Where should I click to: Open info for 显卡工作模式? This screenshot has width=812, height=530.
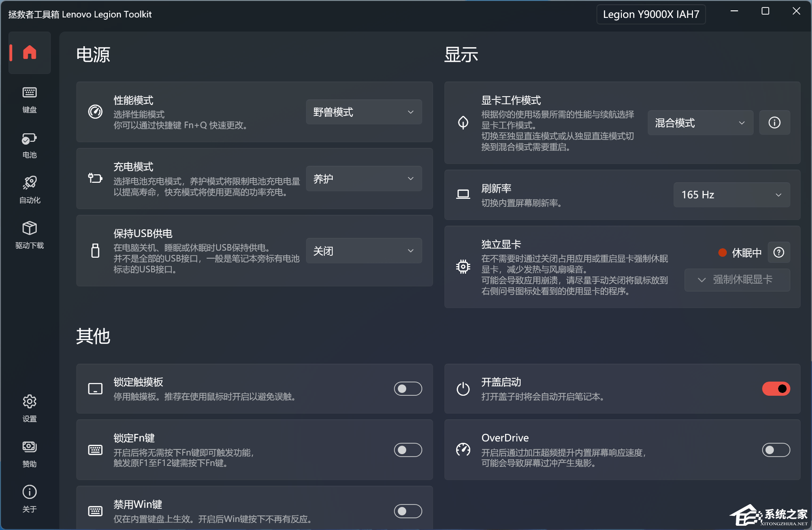click(774, 122)
